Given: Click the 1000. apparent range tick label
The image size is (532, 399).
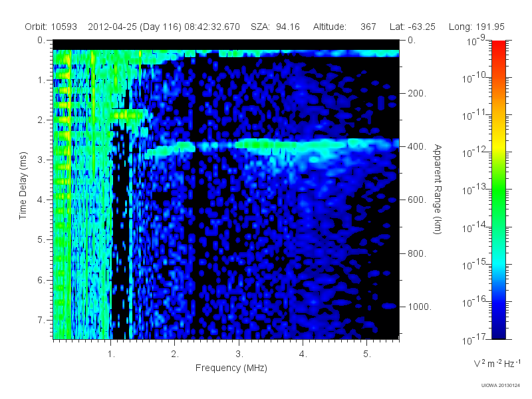Looking at the screenshot, I should click(420, 307).
